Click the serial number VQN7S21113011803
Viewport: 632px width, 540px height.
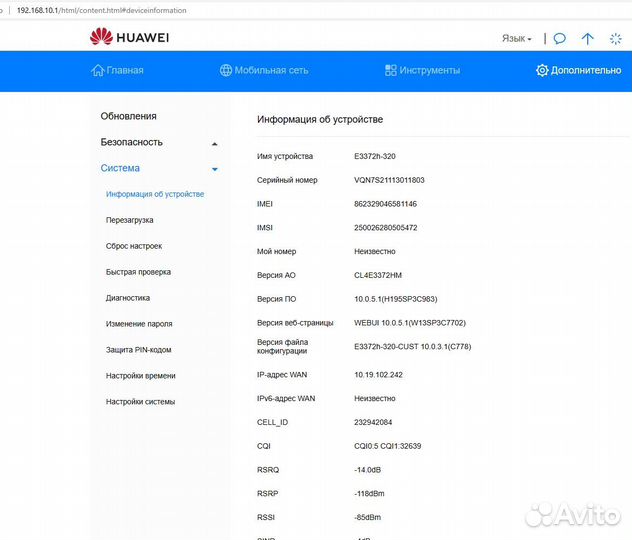[389, 180]
